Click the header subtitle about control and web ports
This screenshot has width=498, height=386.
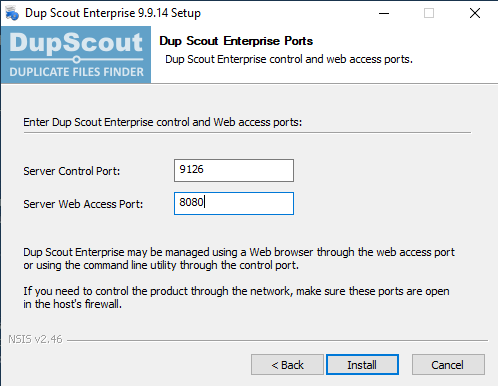click(289, 59)
